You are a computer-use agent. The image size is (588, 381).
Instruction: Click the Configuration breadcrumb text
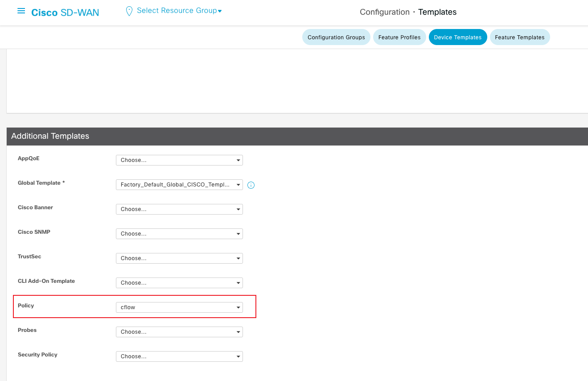(384, 12)
